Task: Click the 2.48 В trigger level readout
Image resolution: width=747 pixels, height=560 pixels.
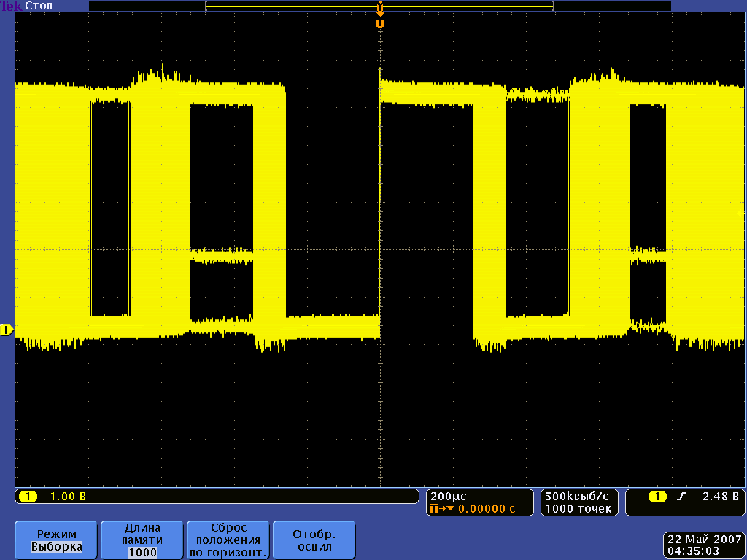Action: [x=721, y=497]
